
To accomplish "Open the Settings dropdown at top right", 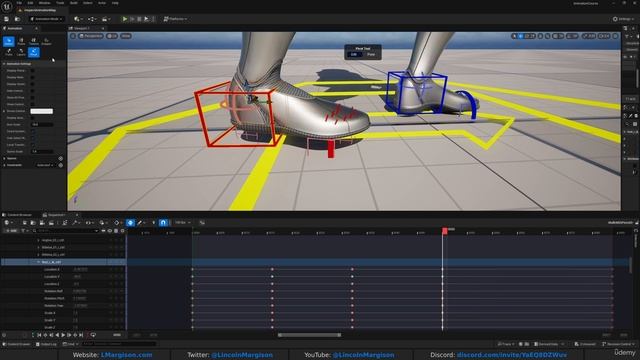I will point(624,19).
